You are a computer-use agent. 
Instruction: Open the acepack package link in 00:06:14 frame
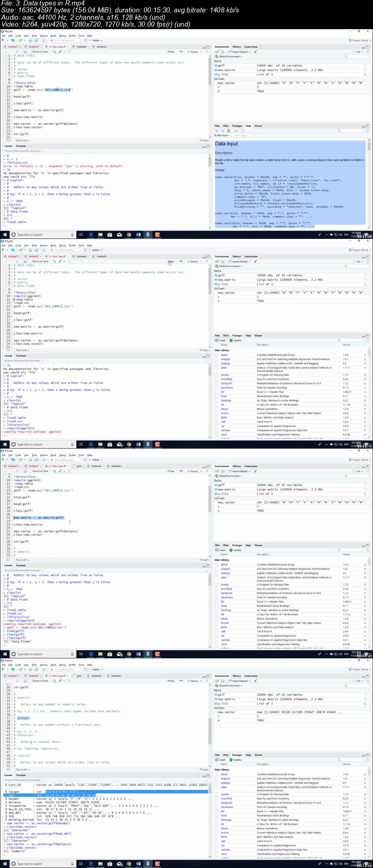(x=225, y=359)
